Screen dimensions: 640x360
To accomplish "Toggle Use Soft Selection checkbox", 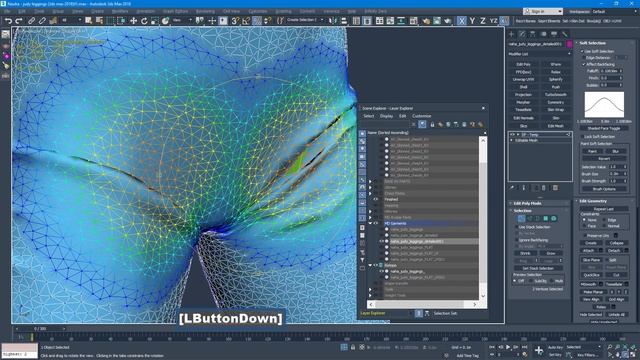I will click(582, 51).
